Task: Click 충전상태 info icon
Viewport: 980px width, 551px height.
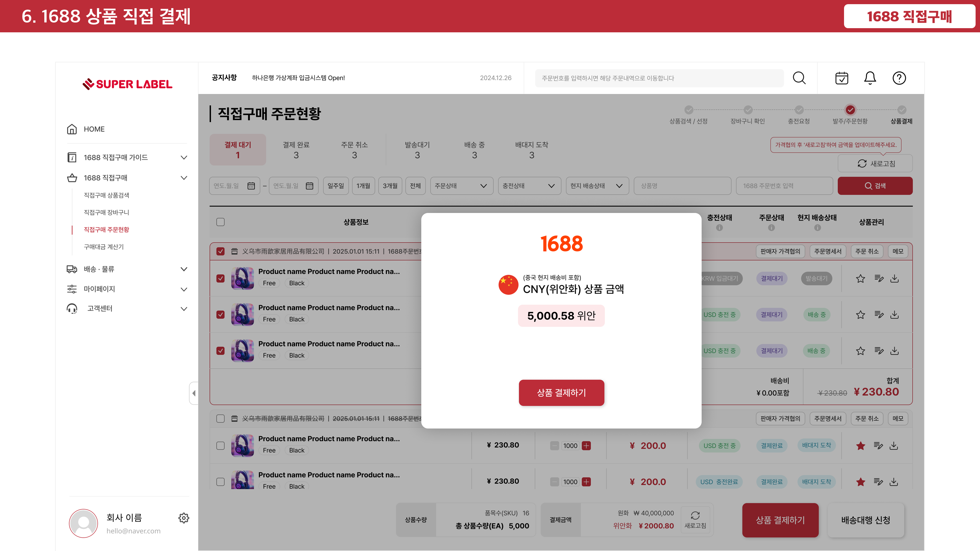Action: click(719, 228)
